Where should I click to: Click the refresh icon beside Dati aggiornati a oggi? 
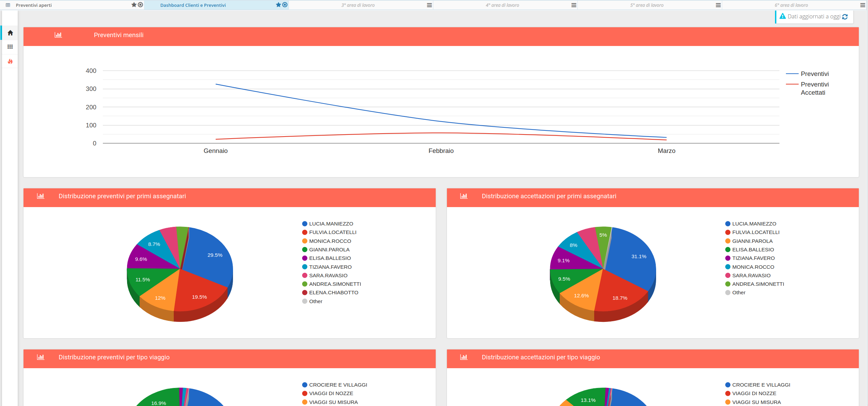(845, 17)
